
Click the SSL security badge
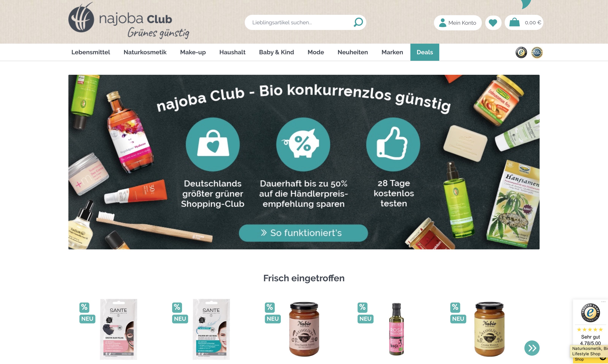click(537, 52)
